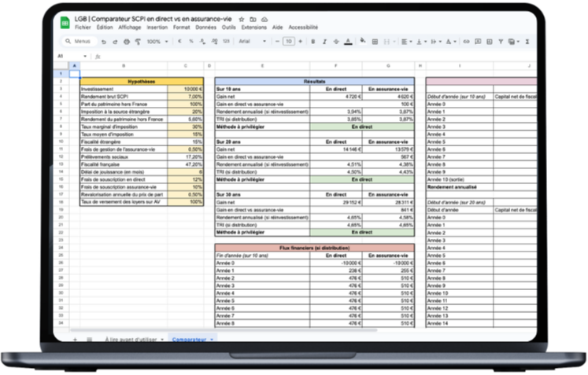Toggle strikethrough formatting
588x375 pixels.
[x=336, y=41]
